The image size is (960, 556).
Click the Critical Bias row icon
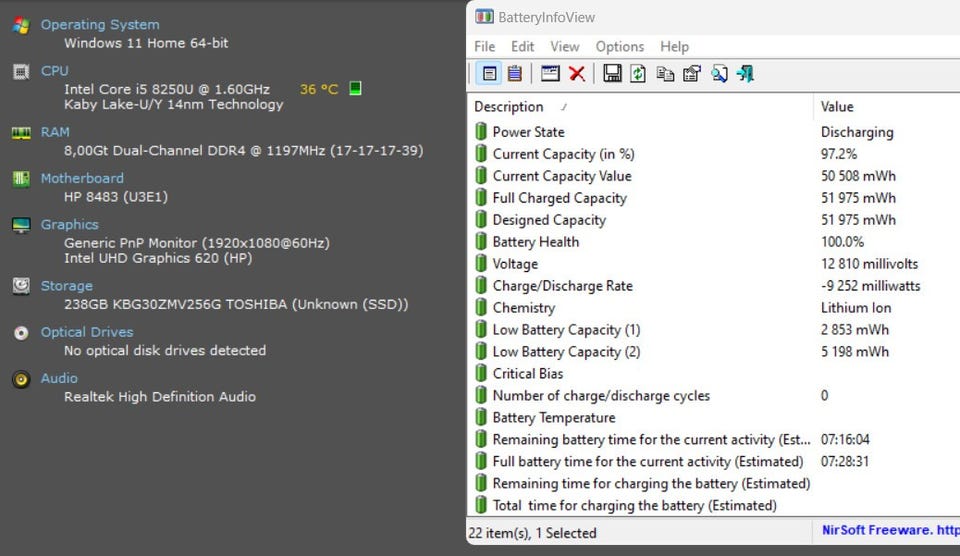coord(481,374)
